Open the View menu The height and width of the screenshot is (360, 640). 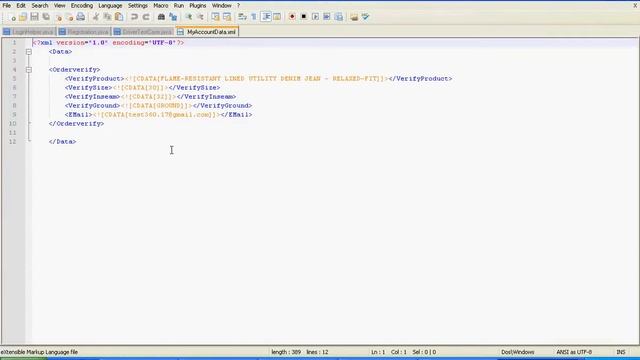coord(60,5)
